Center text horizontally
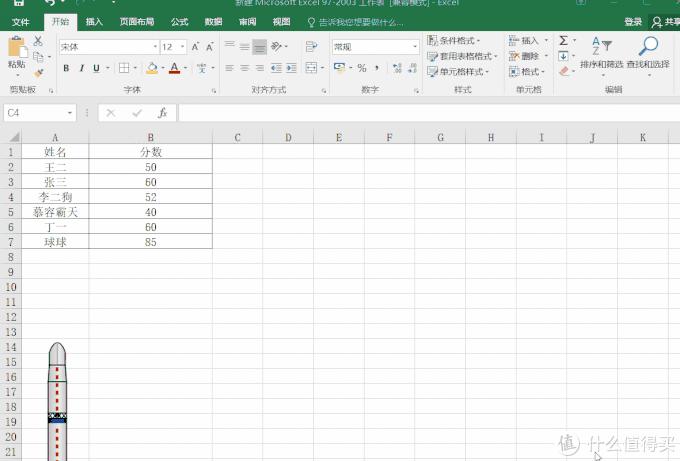The image size is (680, 461). tap(245, 68)
